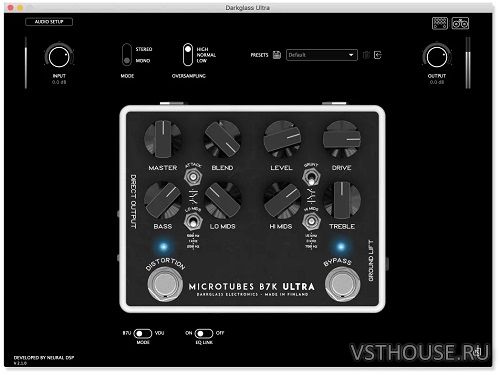Toggle the Oversampling High/Normal/Low switch
Image resolution: width=500 pixels, height=375 pixels.
click(x=188, y=55)
